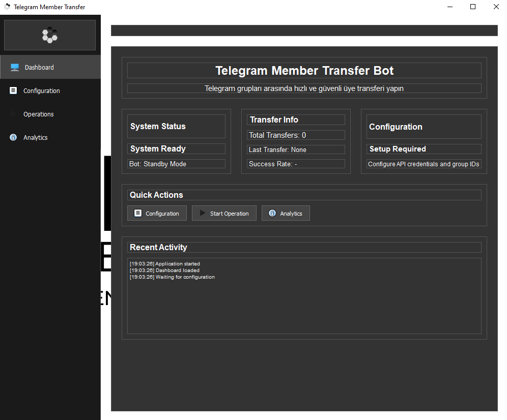The height and width of the screenshot is (420, 507).
Task: Click the 'Dashboard loaded' log entry
Action: tap(164, 271)
